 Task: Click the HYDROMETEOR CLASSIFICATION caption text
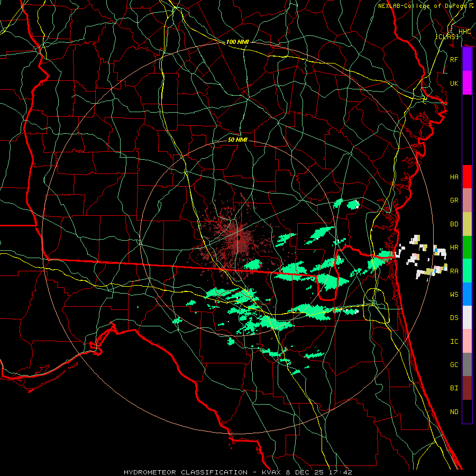tap(186, 472)
